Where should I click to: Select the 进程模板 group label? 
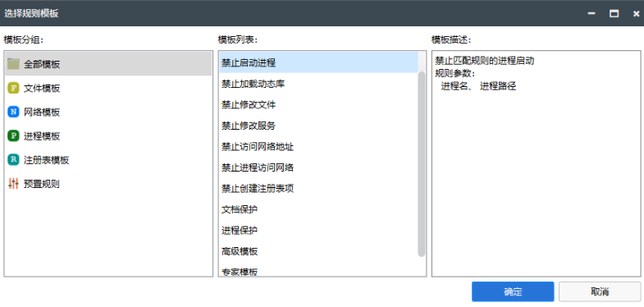pos(42,136)
